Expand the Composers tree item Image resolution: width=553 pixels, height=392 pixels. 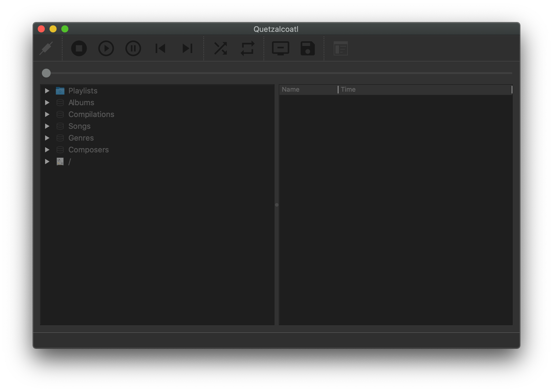47,149
